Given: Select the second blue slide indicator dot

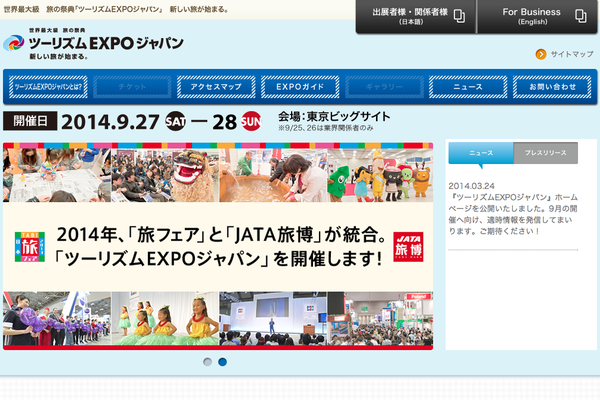Looking at the screenshot, I should coord(222,362).
